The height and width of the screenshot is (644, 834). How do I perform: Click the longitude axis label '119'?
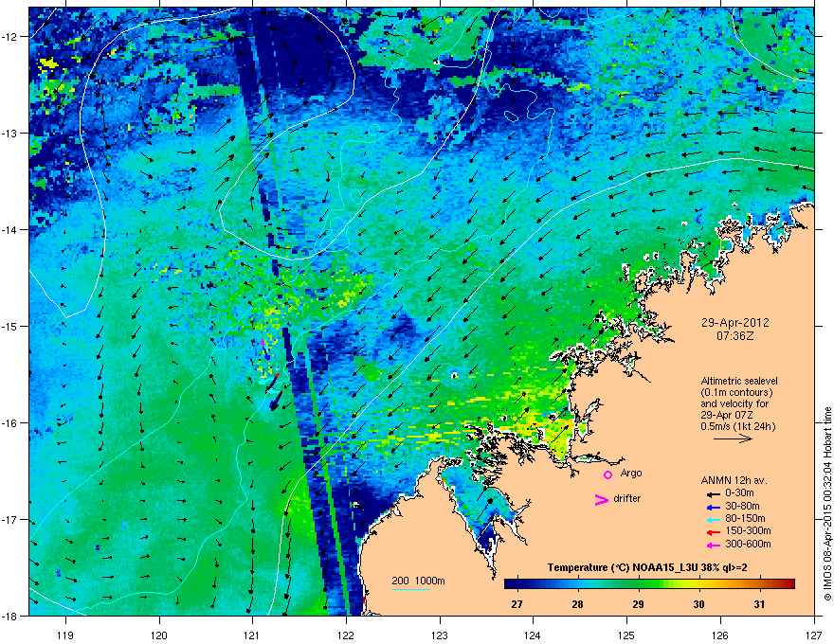[x=65, y=635]
